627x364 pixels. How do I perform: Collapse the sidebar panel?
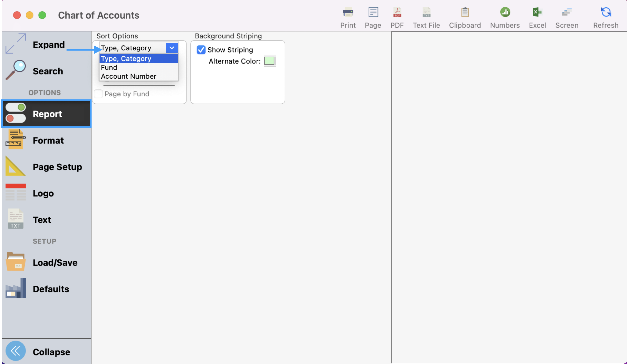click(16, 351)
